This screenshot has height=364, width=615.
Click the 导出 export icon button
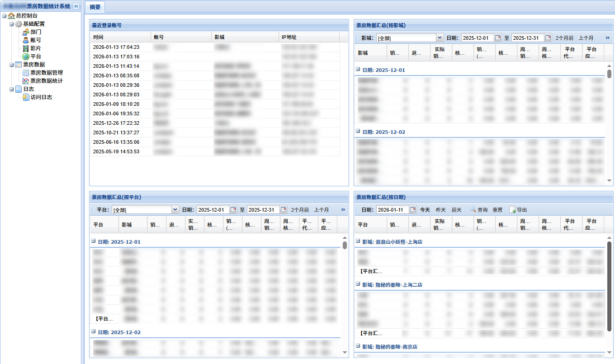point(513,210)
